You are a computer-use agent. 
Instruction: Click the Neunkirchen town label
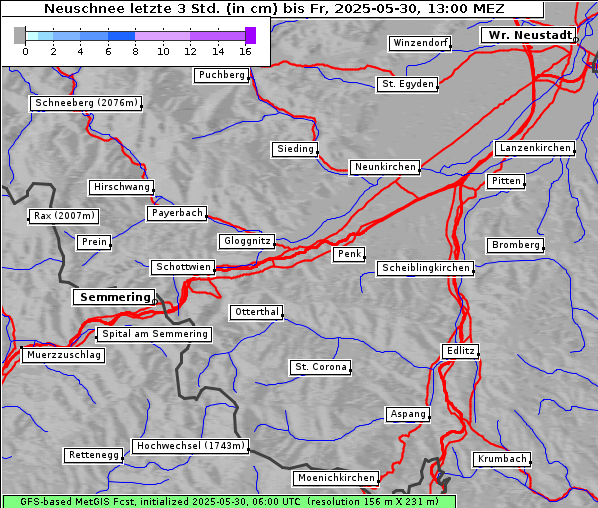[385, 167]
